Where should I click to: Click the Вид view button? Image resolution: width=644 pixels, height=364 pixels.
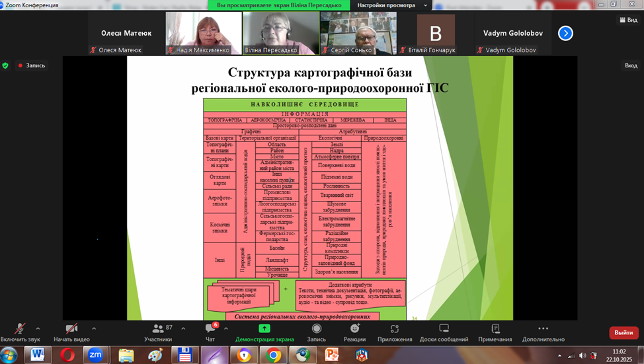627,20
